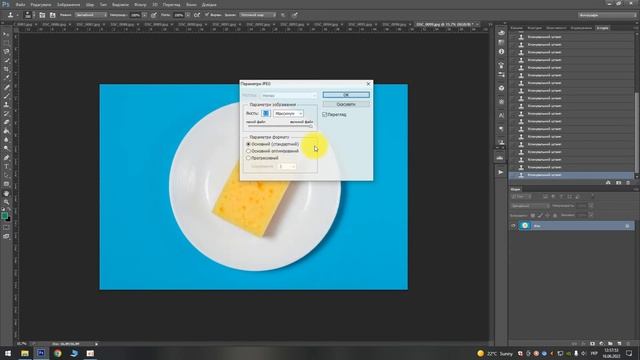
Task: Click the background layer thumbnail
Action: [525, 226]
